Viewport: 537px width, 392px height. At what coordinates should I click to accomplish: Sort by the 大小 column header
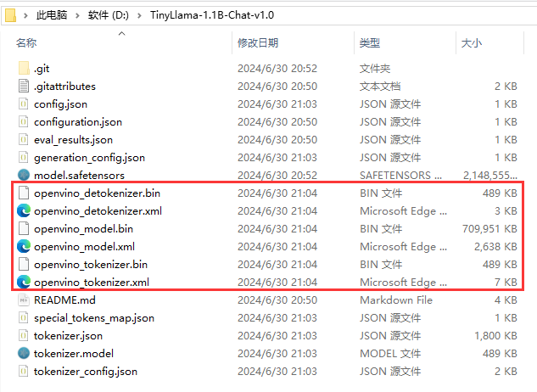click(x=472, y=42)
